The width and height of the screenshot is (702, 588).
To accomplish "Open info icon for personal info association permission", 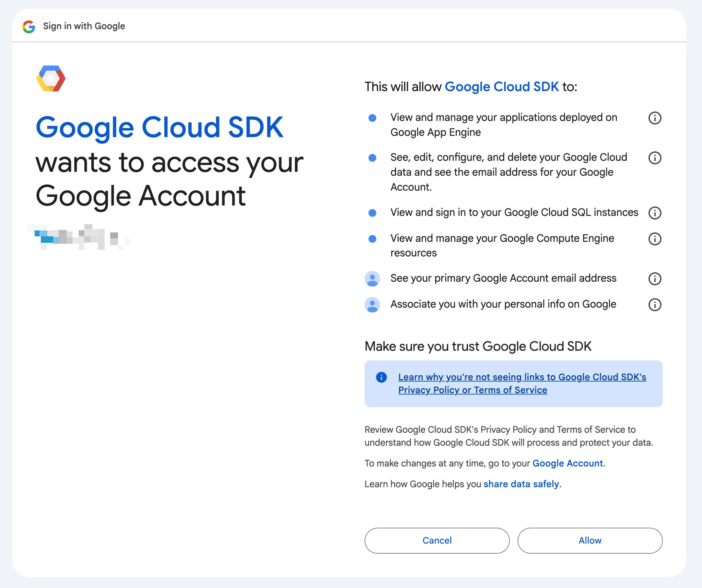I will [655, 304].
